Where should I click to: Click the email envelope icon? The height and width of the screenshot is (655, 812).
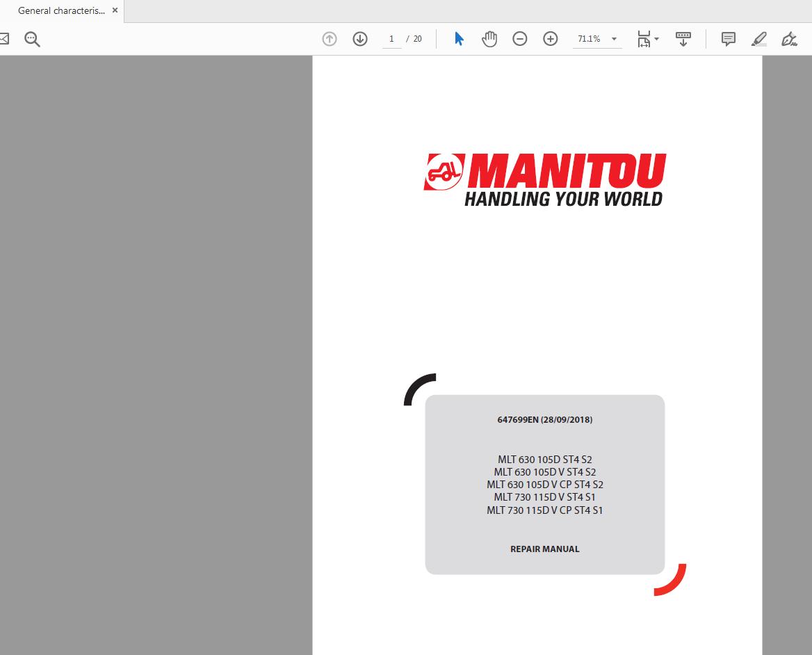pos(4,39)
